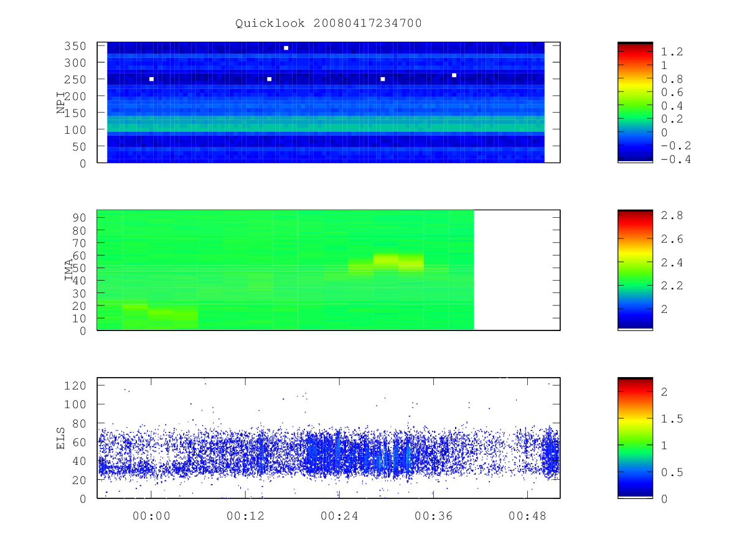Click the yellow-green peak in IMA panel
The image size is (747, 560).
pos(385,259)
